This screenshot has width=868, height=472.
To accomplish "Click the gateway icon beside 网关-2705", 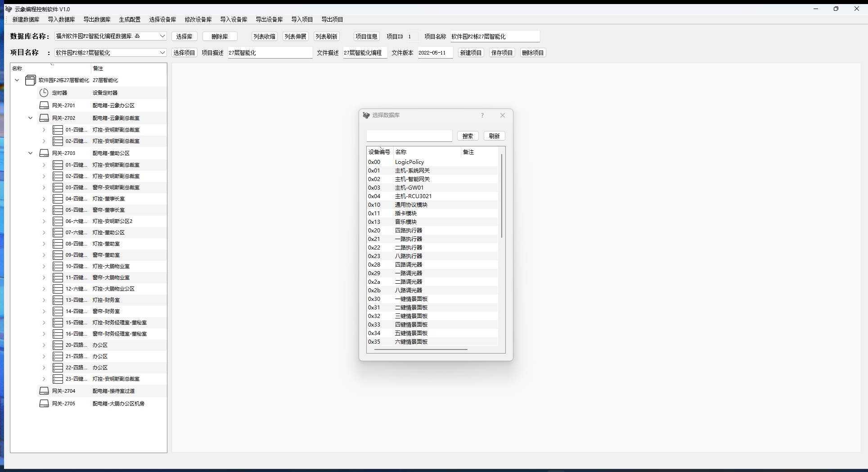I will 44,404.
